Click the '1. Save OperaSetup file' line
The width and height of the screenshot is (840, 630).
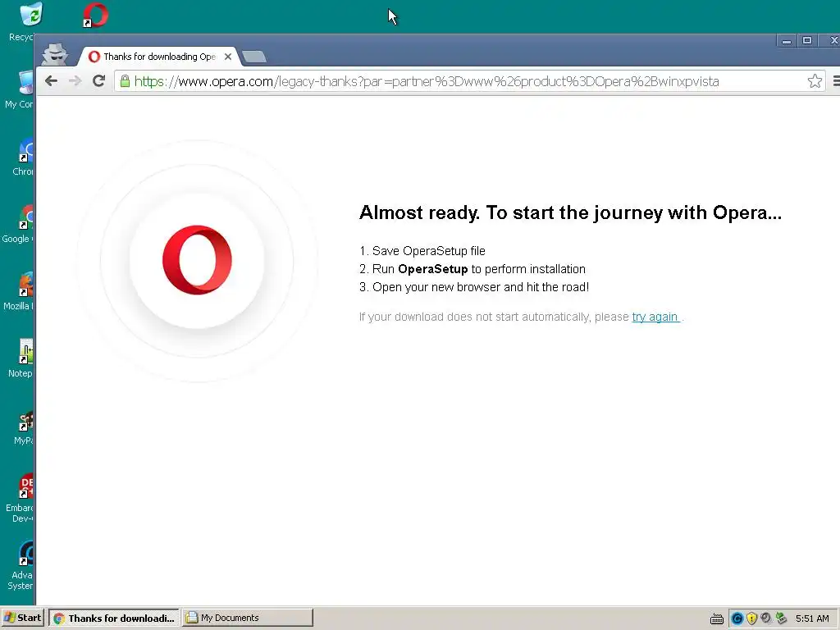422,251
